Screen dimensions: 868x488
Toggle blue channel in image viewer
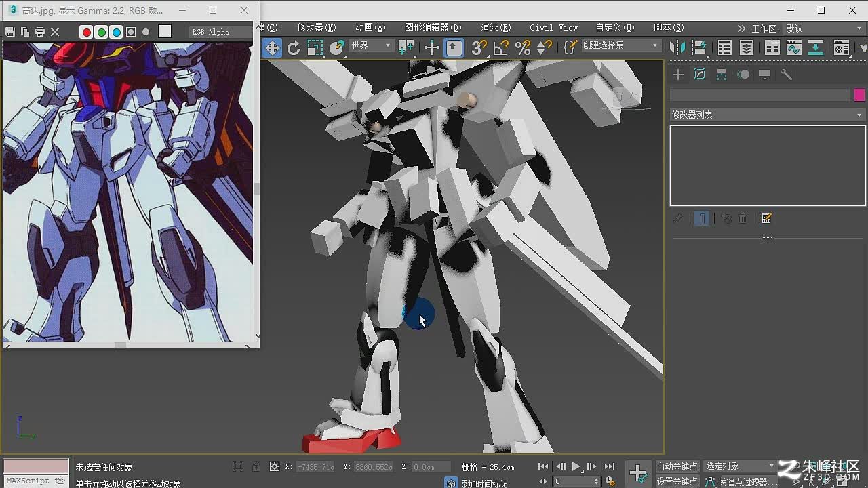(116, 32)
